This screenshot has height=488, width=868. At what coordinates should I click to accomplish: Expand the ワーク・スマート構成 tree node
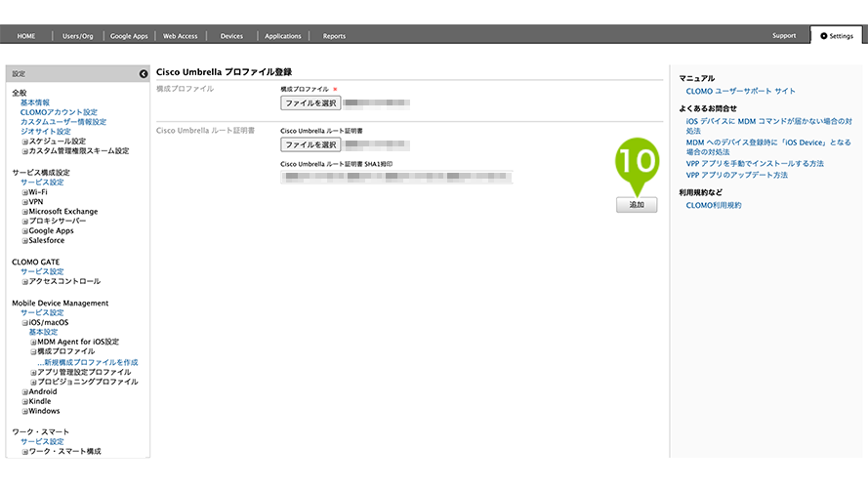pyautogui.click(x=25, y=452)
